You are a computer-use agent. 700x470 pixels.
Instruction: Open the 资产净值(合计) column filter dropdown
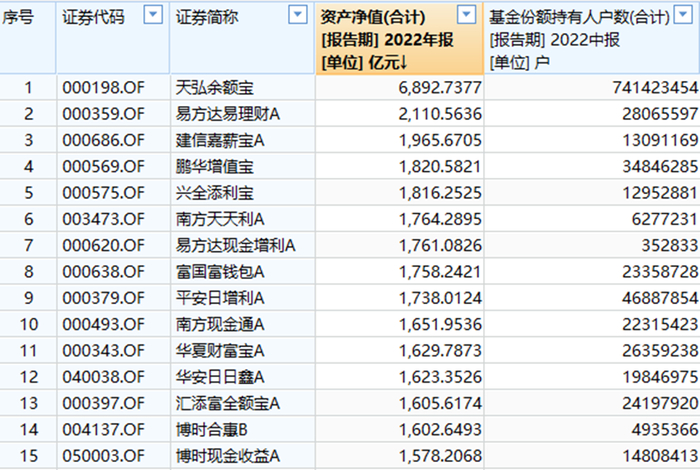coord(466,15)
